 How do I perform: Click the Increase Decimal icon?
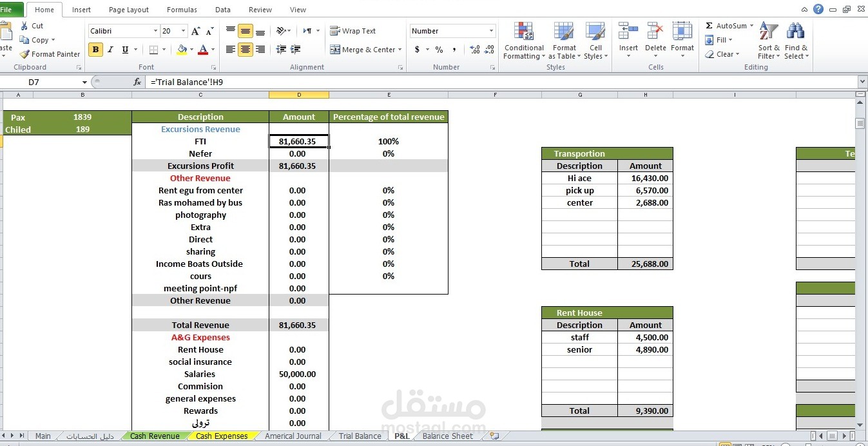click(475, 50)
